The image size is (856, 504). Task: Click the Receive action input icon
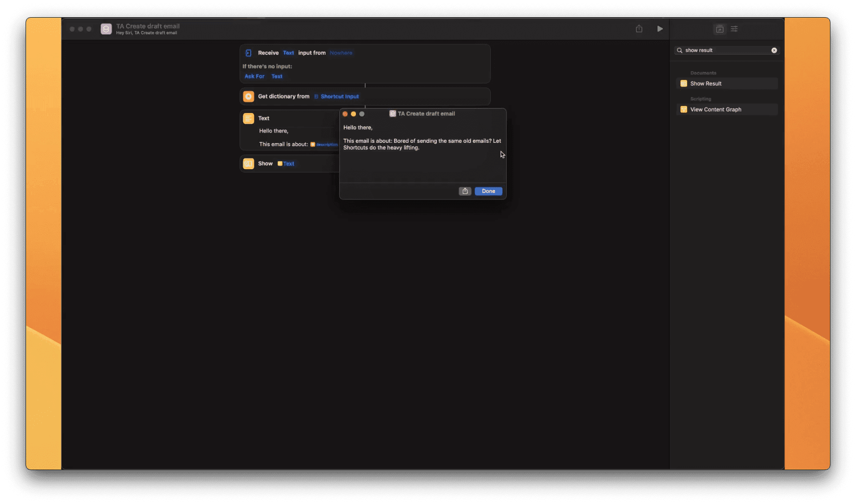click(248, 53)
